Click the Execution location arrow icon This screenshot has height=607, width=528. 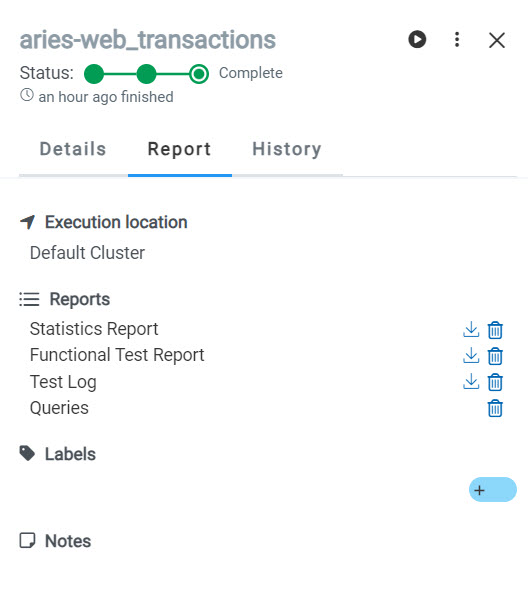point(27,222)
